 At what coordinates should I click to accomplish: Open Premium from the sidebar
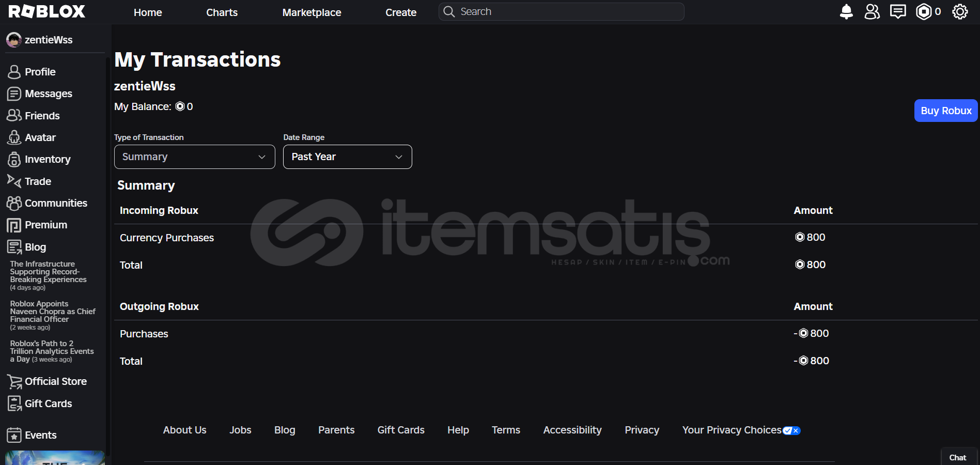point(37,225)
